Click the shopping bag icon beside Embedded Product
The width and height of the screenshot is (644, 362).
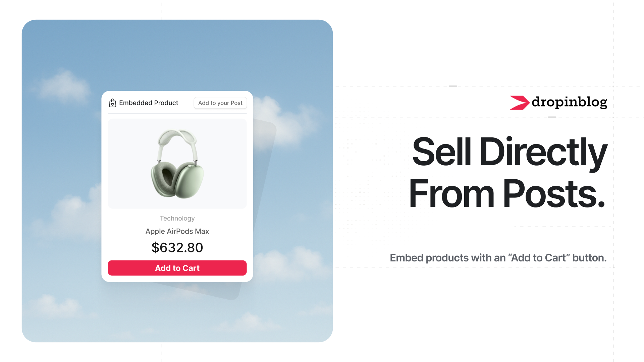[x=113, y=103]
